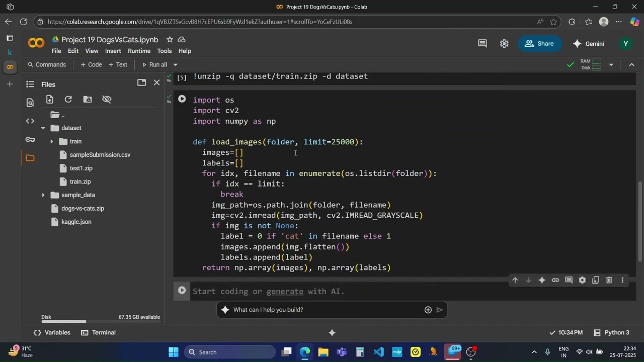644x362 pixels.
Task: Star the Project 19 DogsVsCats notebook
Action: 170,40
